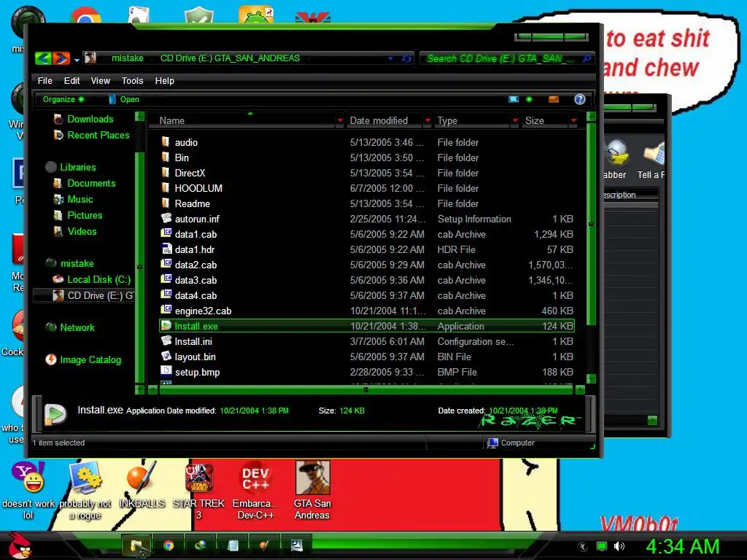Click the Open toolbar button
The height and width of the screenshot is (560, 747).
124,99
